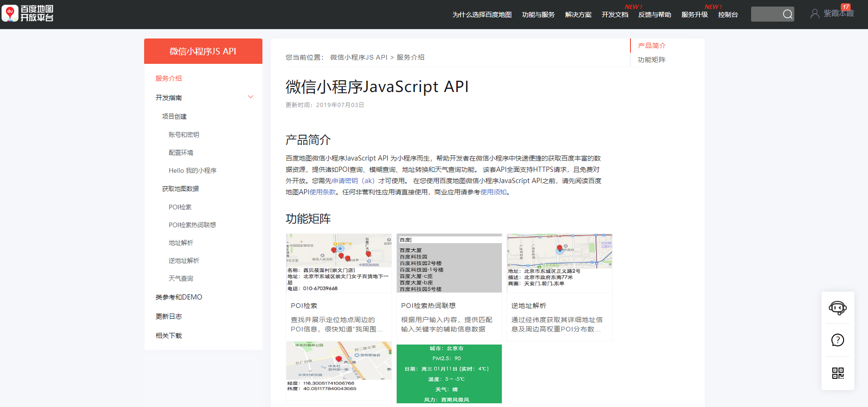Open 更新日志 page
Screen dimensions: 868x407
(x=169, y=316)
